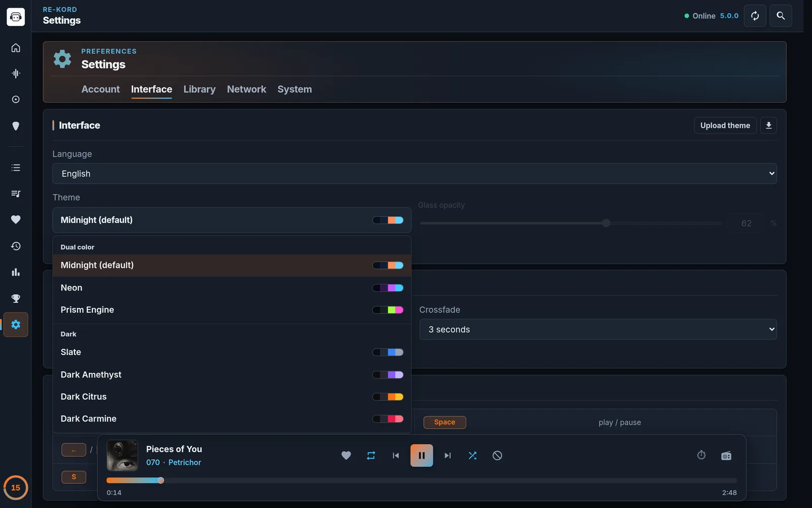The image size is (812, 508).
Task: Click the refresh icon in the top bar
Action: click(755, 16)
